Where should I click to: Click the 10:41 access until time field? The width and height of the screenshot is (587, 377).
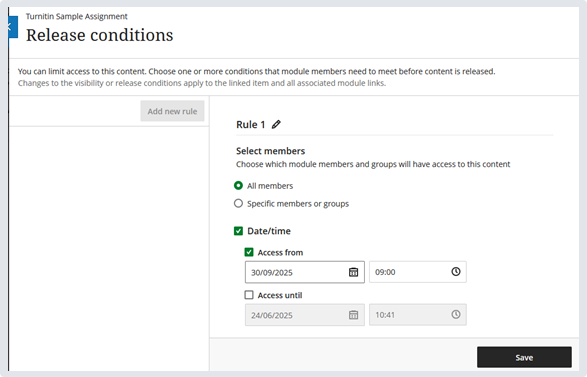(x=418, y=314)
